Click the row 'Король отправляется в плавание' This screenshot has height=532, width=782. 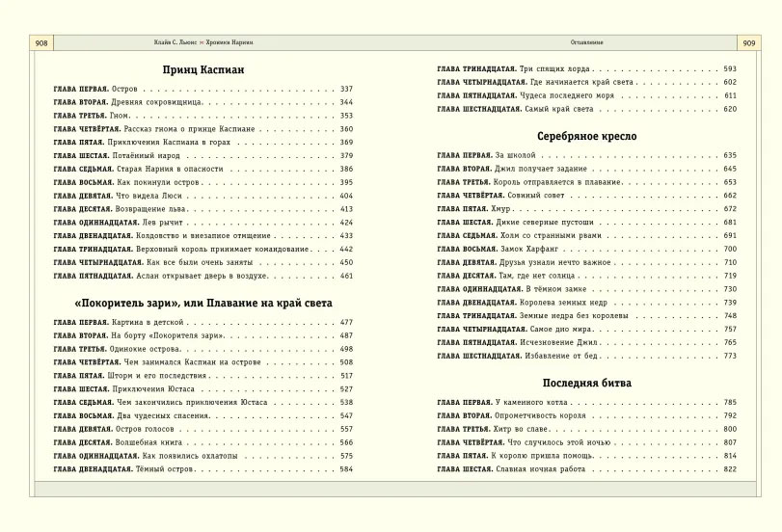(587, 182)
